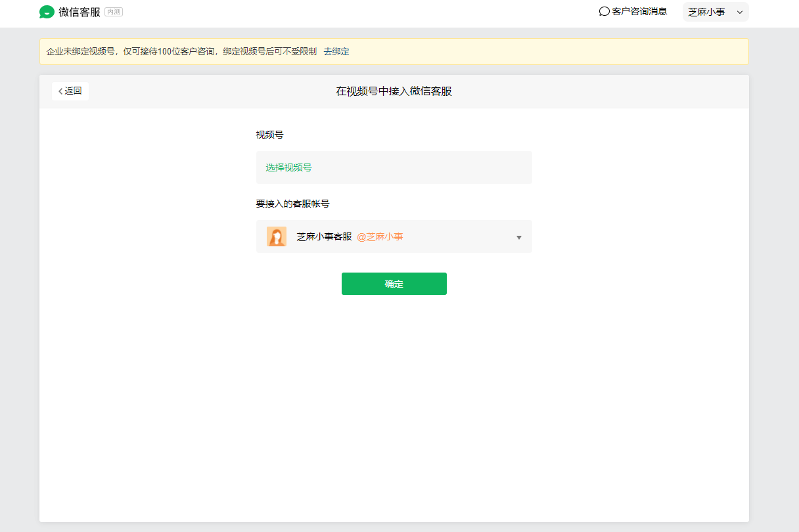Click the 视频号 field label
Screen dimensions: 799x532
270,135
